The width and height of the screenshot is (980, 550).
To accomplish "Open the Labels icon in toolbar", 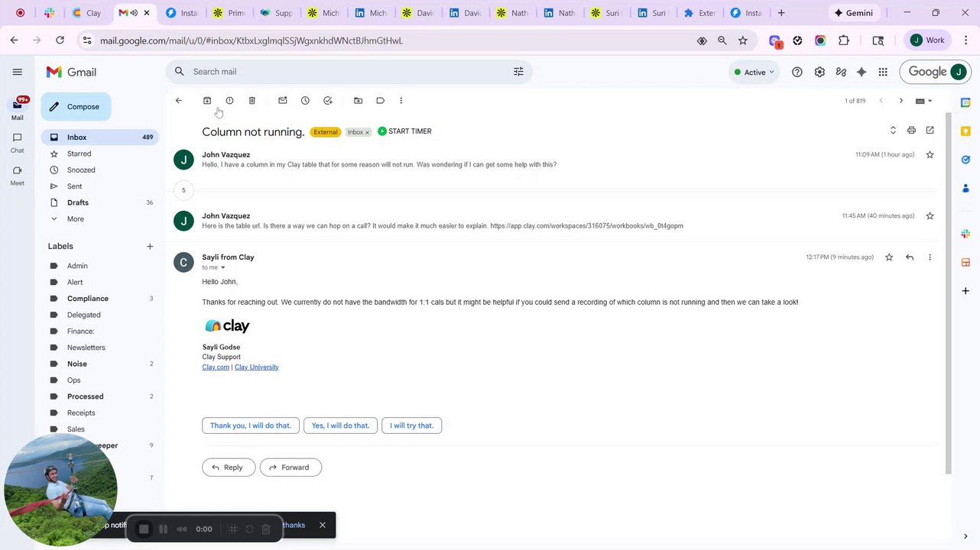I will [380, 101].
